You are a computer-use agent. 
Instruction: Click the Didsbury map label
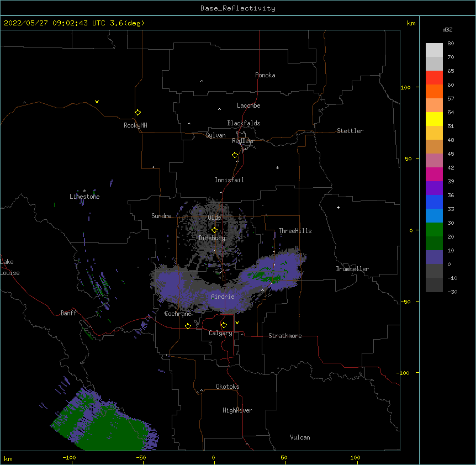tap(211, 238)
